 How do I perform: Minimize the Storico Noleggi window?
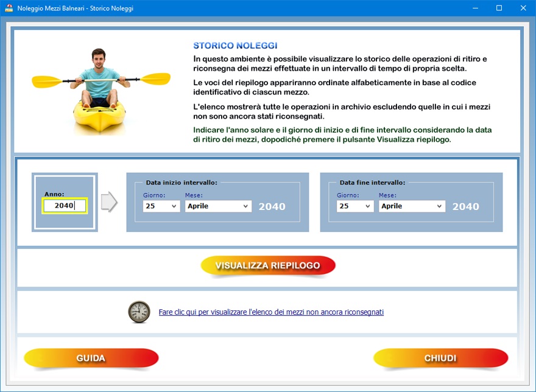(x=475, y=8)
